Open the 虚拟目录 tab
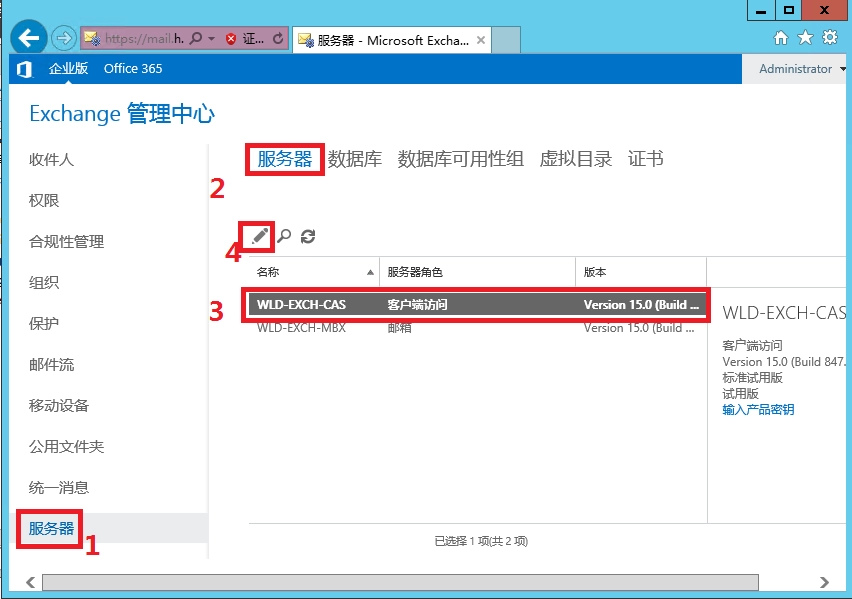Viewport: 852px width, 599px height. tap(575, 159)
